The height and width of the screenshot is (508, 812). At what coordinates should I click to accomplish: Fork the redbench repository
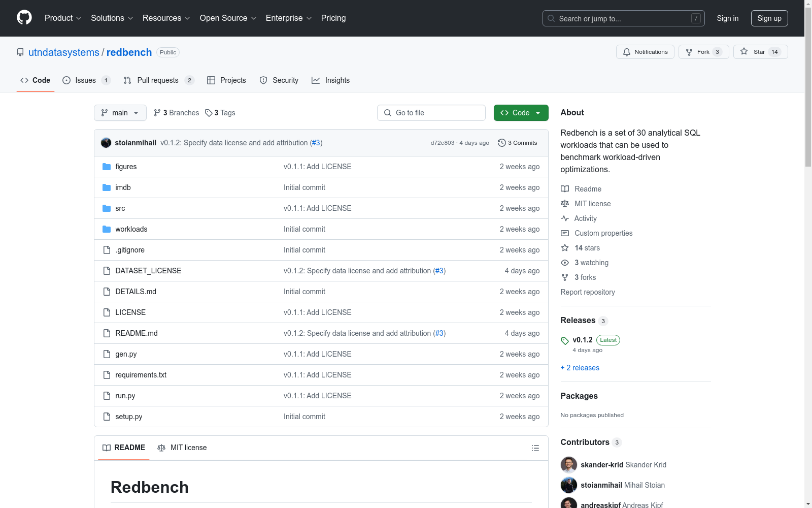coord(703,52)
